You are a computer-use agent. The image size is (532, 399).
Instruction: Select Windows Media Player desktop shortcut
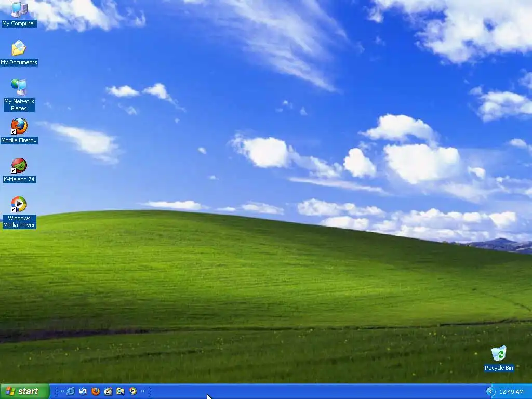19,212
